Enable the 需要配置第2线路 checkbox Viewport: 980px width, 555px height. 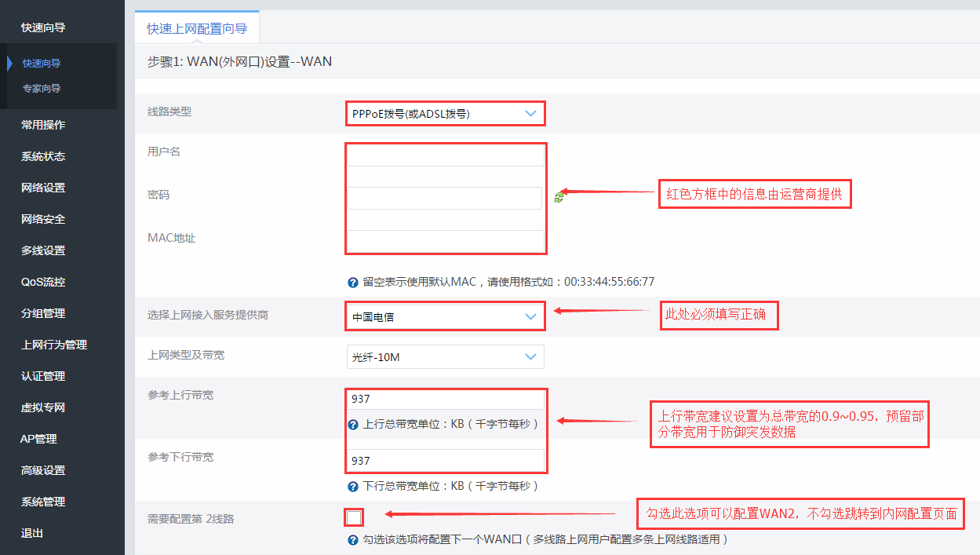coord(354,517)
